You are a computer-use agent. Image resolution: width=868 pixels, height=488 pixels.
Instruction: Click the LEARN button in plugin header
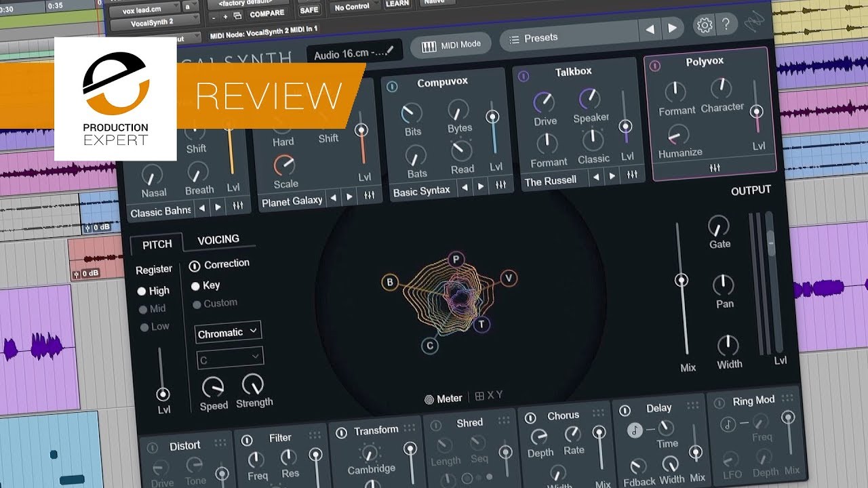397,3
